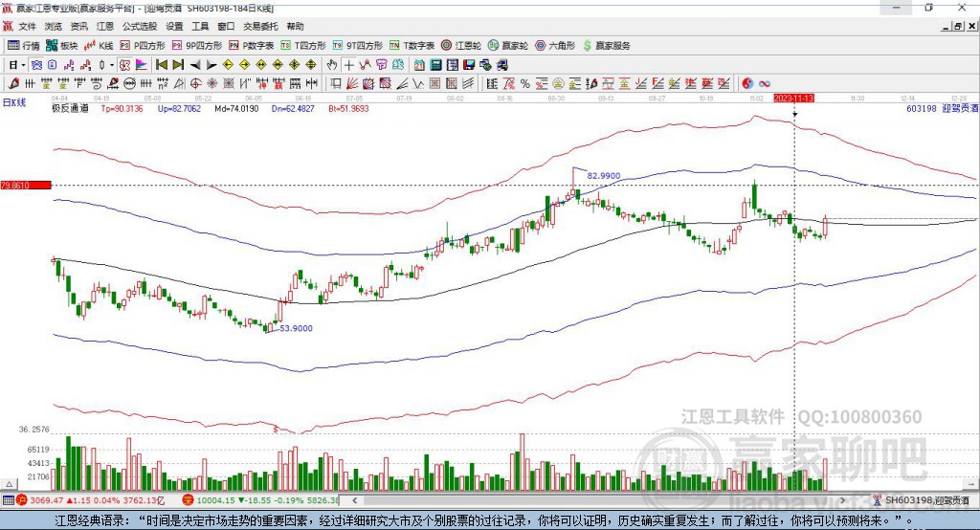Open the calculator tool icon

point(436,65)
